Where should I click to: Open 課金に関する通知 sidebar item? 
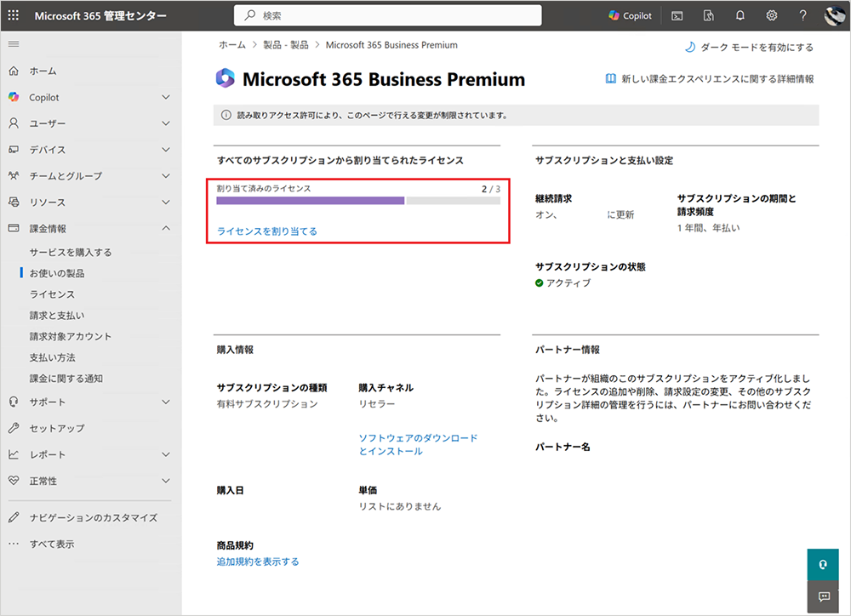tap(66, 379)
